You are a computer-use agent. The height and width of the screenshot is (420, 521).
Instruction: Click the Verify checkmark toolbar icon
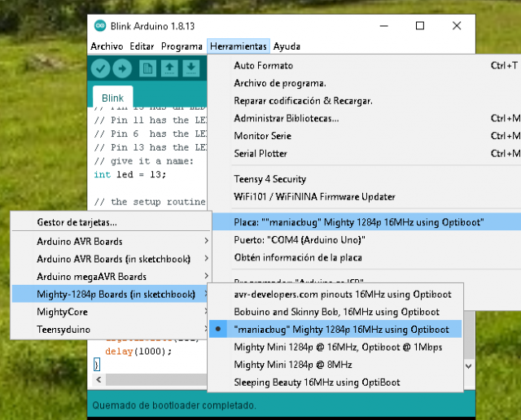coord(101,69)
